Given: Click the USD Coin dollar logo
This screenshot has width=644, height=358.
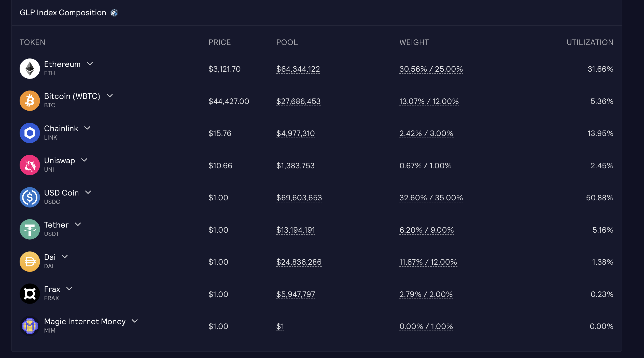Looking at the screenshot, I should (x=30, y=197).
